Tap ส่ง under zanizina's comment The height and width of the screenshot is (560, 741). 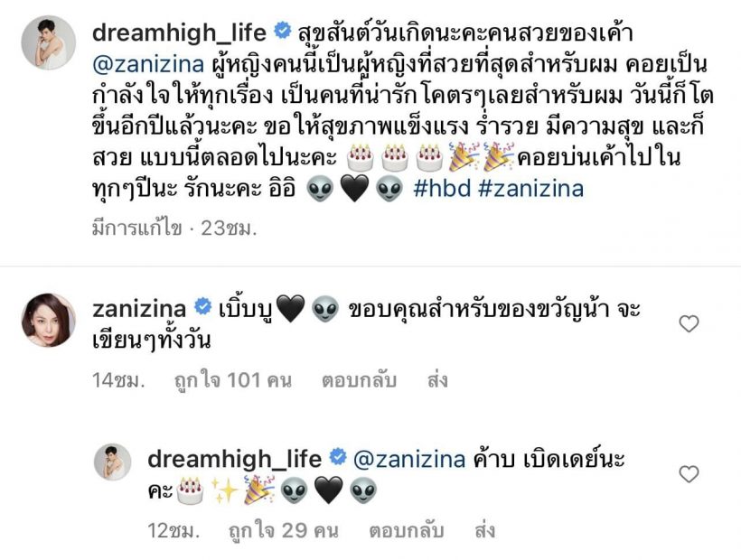tap(437, 380)
